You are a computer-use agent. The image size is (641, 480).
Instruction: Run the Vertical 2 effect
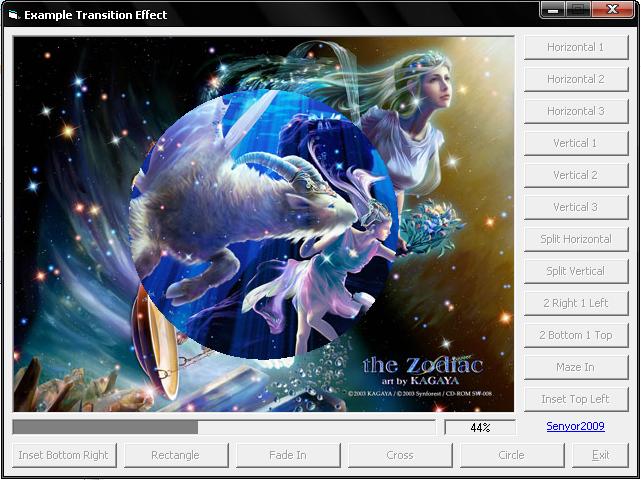pos(575,175)
